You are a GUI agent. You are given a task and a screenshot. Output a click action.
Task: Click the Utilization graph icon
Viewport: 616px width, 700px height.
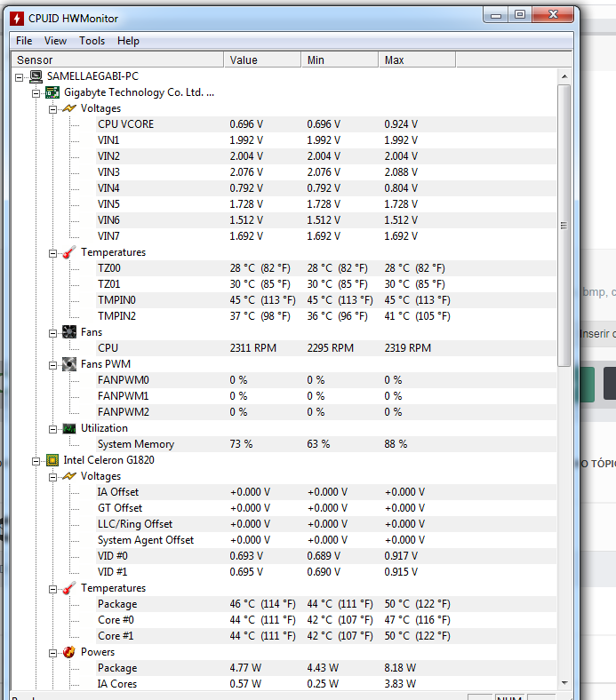(x=69, y=428)
